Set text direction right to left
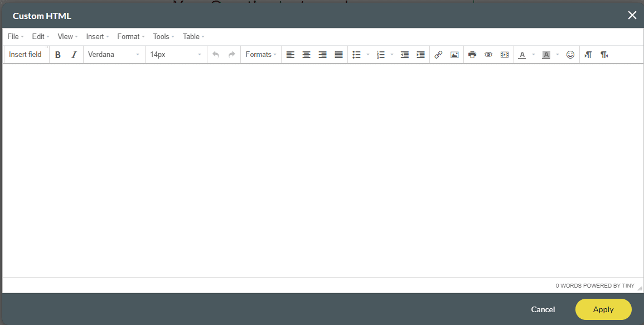 point(604,54)
